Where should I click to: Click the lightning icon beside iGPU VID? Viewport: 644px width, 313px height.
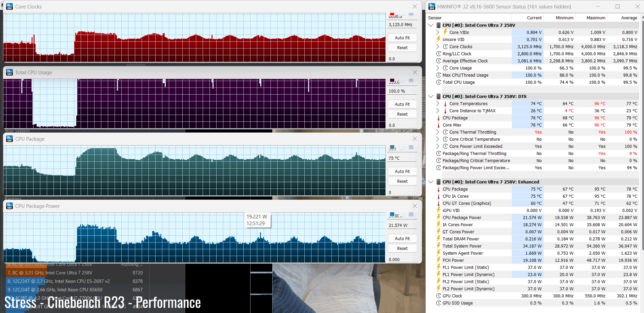(439, 210)
